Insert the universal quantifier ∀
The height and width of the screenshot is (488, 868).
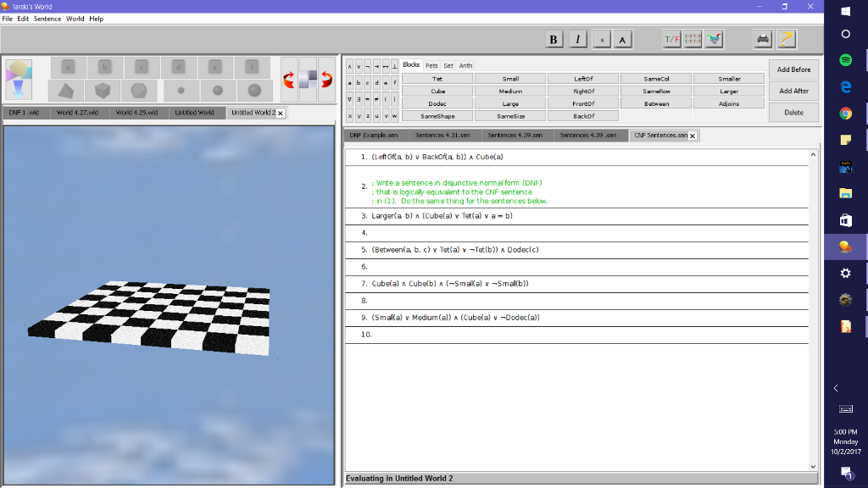coord(349,100)
